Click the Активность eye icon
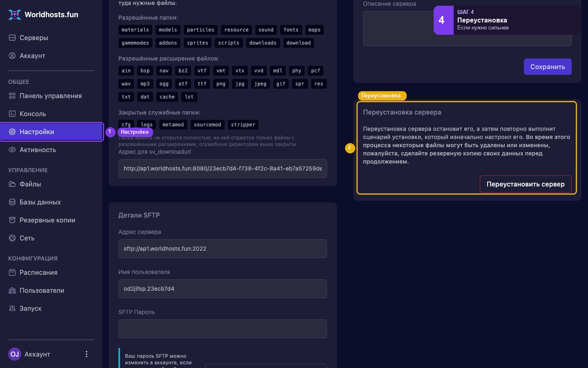The height and width of the screenshot is (368, 588). tap(12, 150)
